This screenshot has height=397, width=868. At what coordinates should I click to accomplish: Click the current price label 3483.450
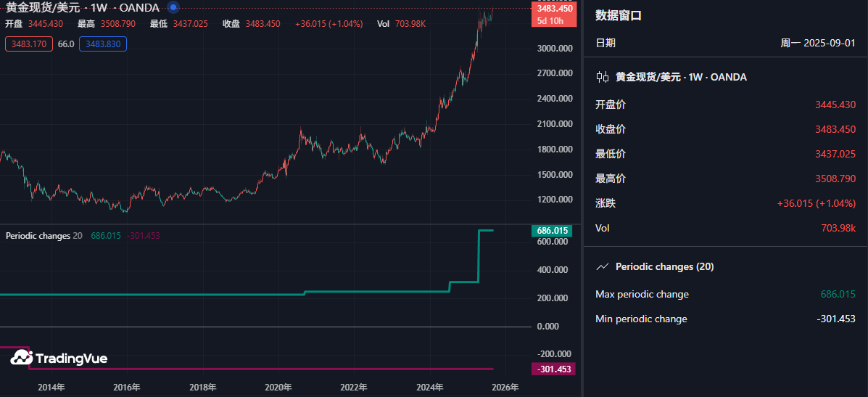point(553,9)
